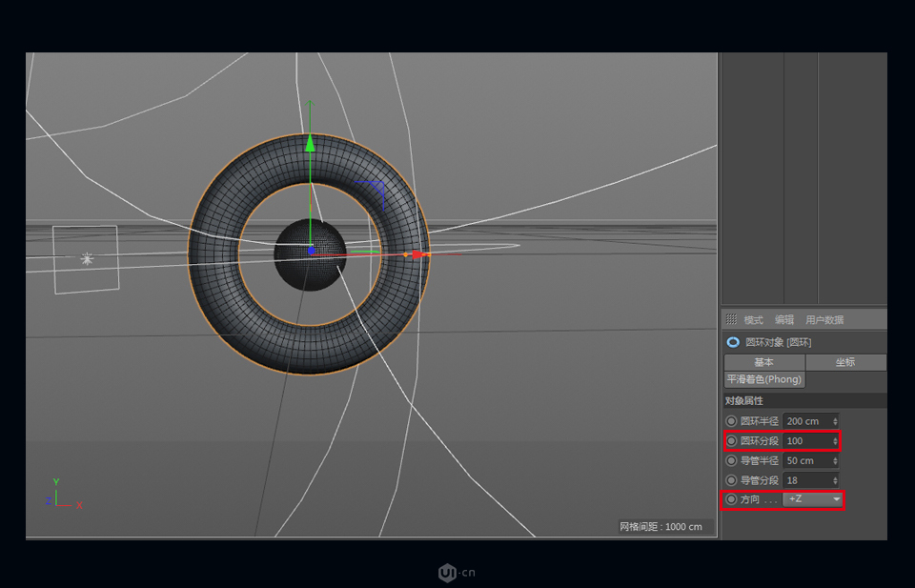Increase 圆环分段 using its stepper arrow
The width and height of the screenshot is (915, 588).
pyautogui.click(x=834, y=437)
